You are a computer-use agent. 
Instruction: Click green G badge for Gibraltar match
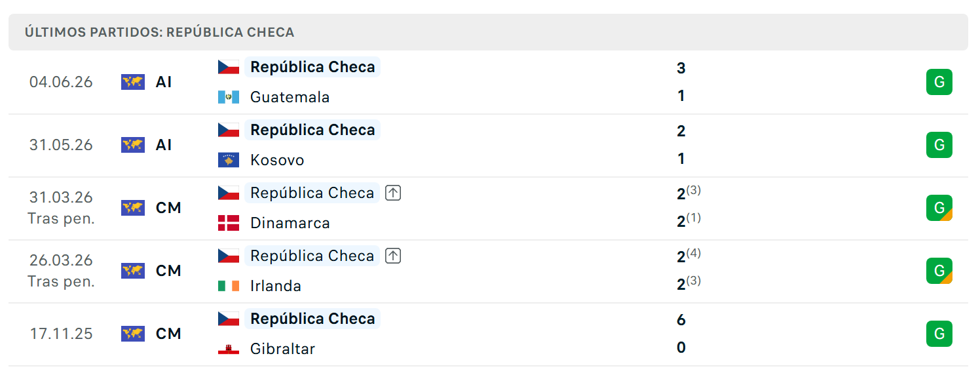tap(939, 334)
